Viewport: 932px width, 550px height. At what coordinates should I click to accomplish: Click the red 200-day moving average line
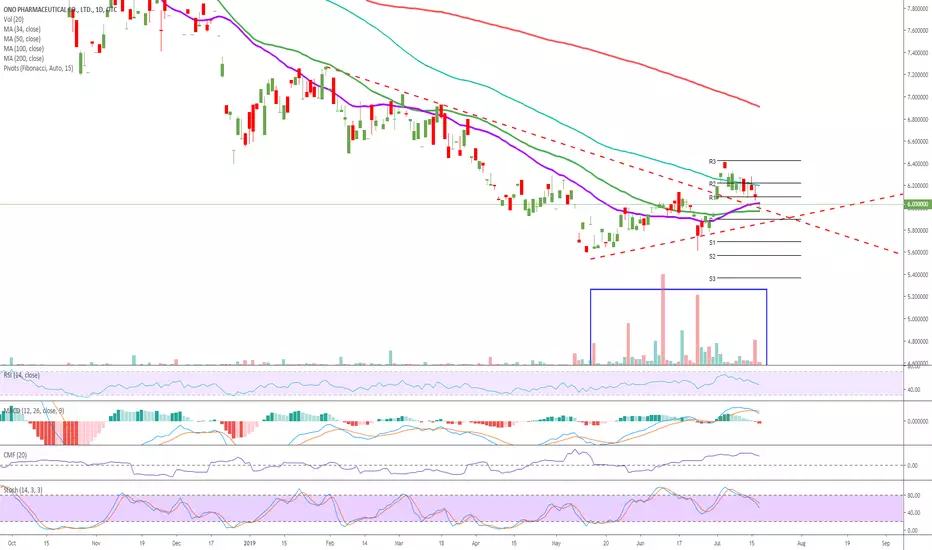pyautogui.click(x=565, y=43)
